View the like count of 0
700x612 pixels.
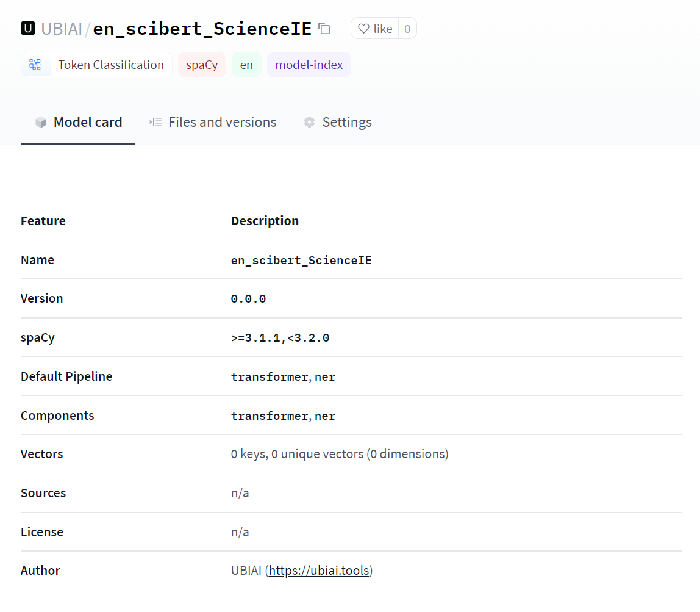click(407, 29)
